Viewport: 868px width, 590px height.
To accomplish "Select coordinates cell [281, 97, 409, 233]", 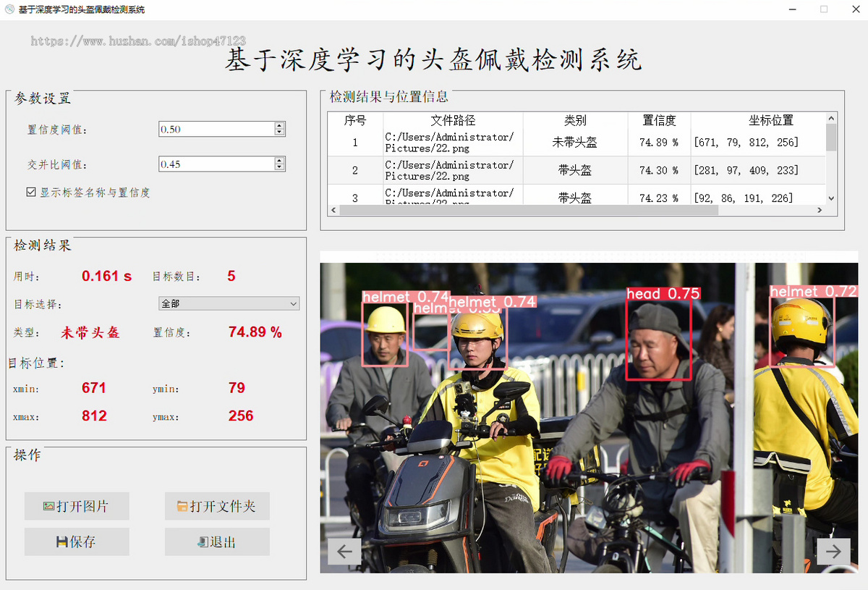I will 758,171.
